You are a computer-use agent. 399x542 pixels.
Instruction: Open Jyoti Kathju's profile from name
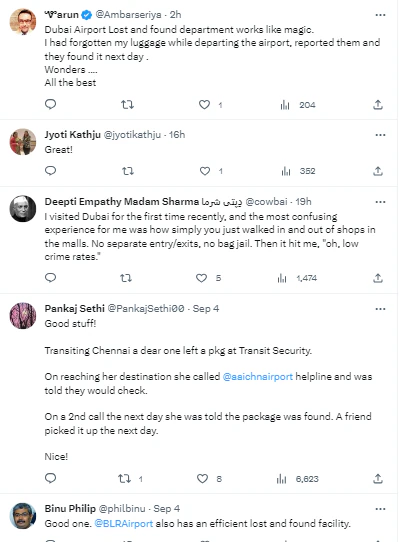(x=73, y=134)
